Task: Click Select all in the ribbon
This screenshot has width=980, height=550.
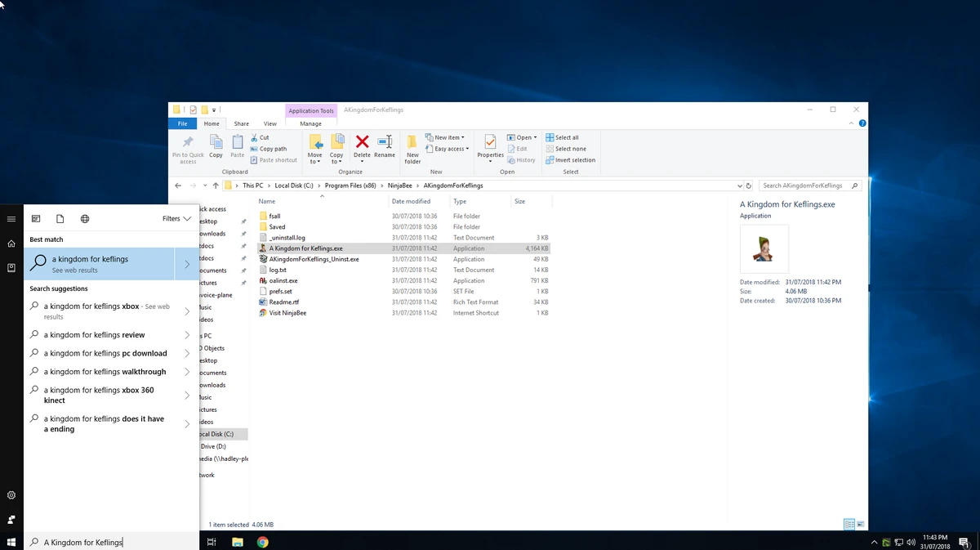Action: pyautogui.click(x=563, y=137)
